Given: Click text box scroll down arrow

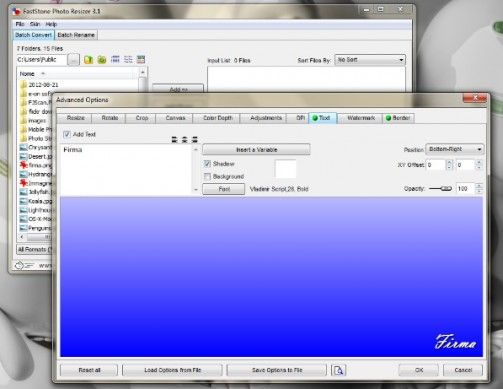Looking at the screenshot, I should click(196, 190).
